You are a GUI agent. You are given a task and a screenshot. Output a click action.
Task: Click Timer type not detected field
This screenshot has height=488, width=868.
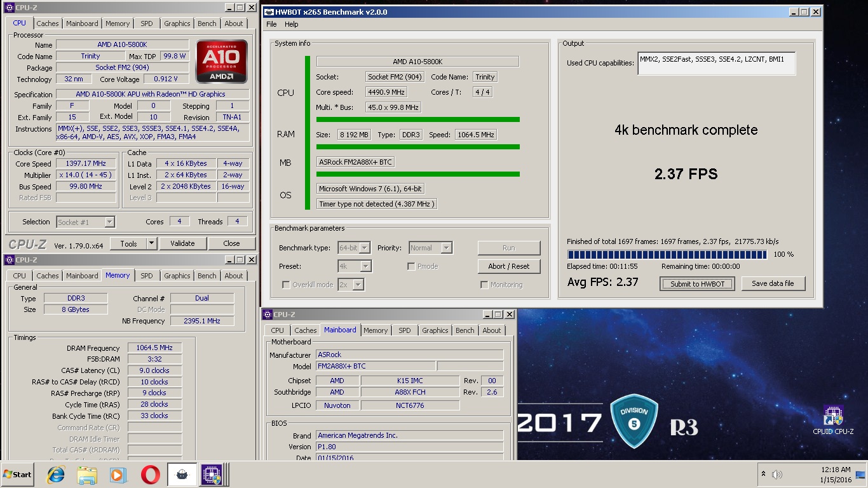click(377, 204)
